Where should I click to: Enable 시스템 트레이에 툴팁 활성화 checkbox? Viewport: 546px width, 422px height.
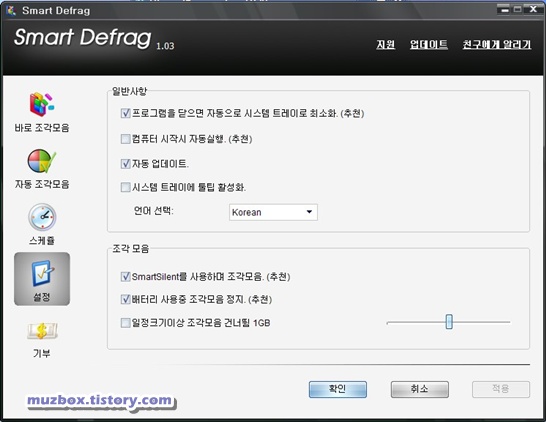pos(125,187)
